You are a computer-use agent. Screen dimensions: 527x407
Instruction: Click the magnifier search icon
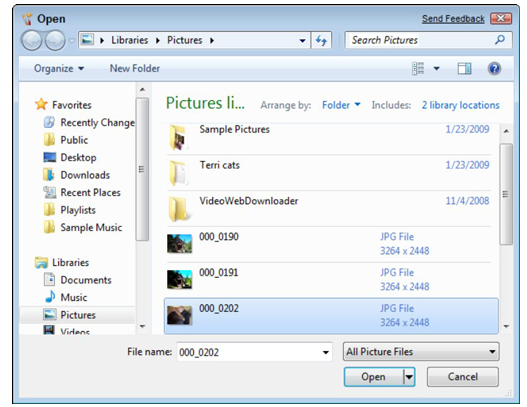pyautogui.click(x=500, y=40)
